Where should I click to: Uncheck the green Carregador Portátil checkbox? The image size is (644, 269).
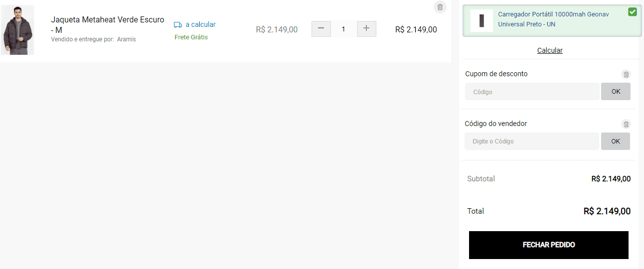(633, 12)
